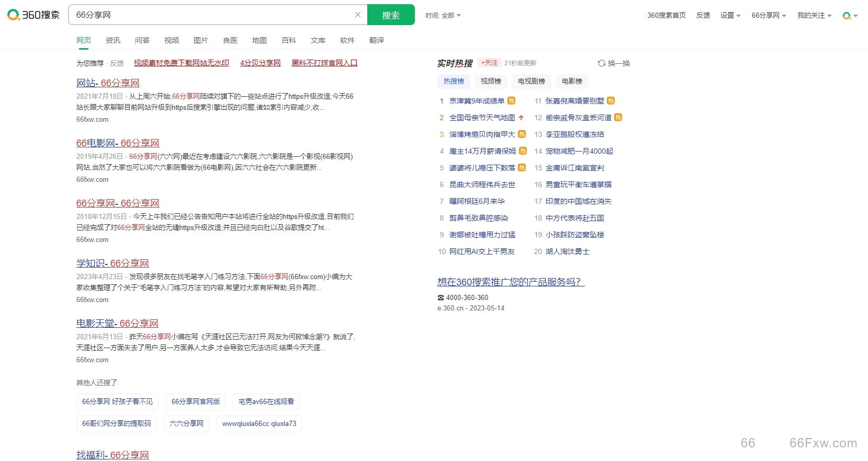The height and width of the screenshot is (461, 868).
Task: Select the 网页 tab
Action: click(84, 40)
